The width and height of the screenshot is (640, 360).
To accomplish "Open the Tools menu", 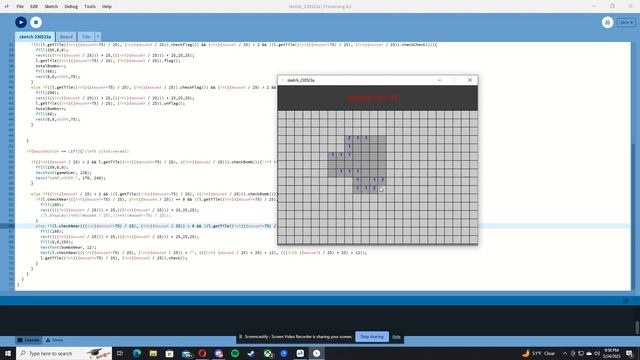I will (90, 7).
